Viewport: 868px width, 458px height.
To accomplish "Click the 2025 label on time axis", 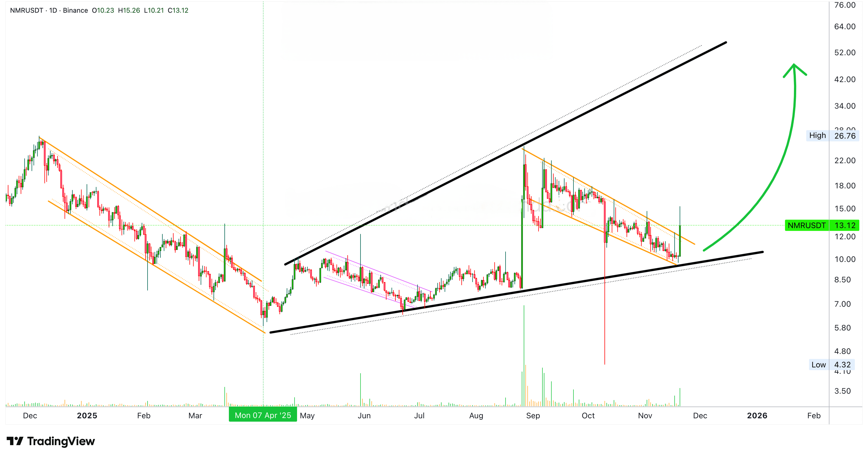I will 87,415.
